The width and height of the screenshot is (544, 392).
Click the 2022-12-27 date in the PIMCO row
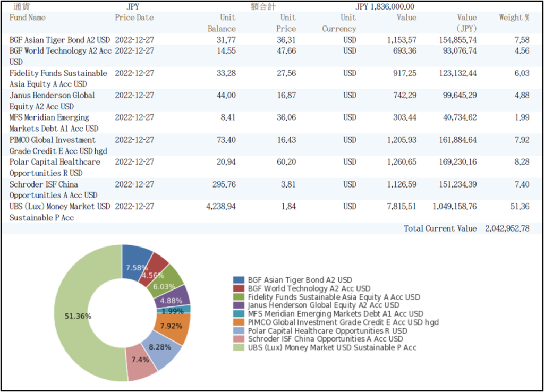134,140
